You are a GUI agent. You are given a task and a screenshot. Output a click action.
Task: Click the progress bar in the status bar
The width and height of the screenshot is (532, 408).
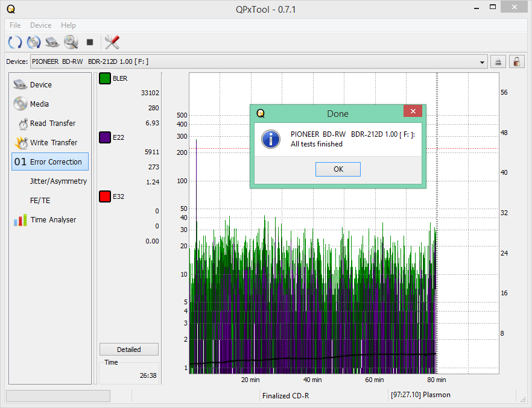coord(58,396)
